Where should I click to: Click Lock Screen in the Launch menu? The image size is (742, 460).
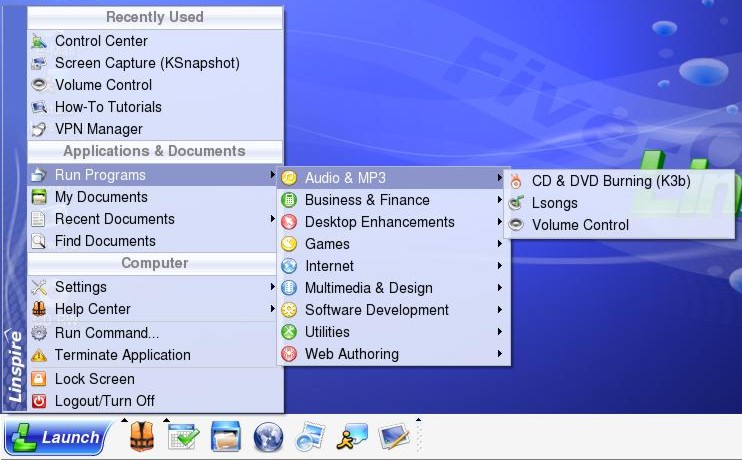(x=94, y=379)
